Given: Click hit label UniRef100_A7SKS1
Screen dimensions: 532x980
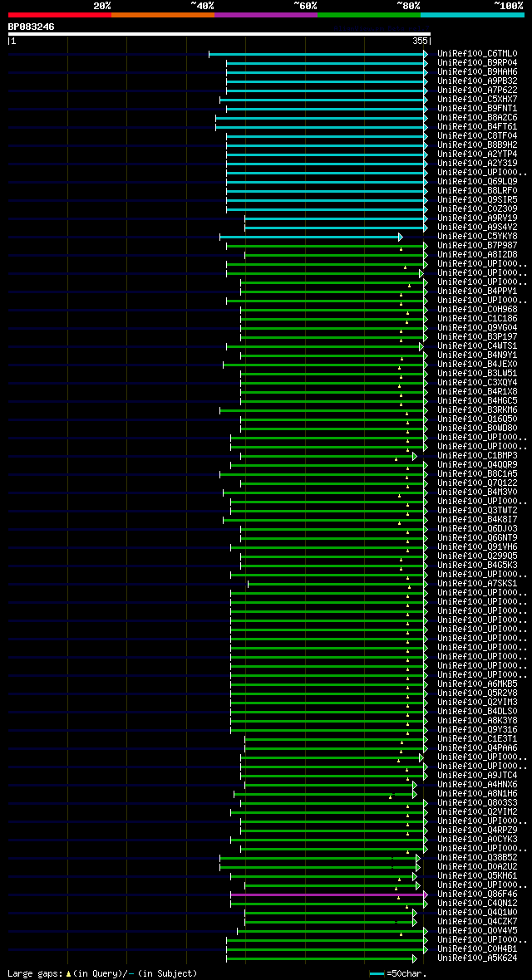Looking at the screenshot, I should (477, 584).
